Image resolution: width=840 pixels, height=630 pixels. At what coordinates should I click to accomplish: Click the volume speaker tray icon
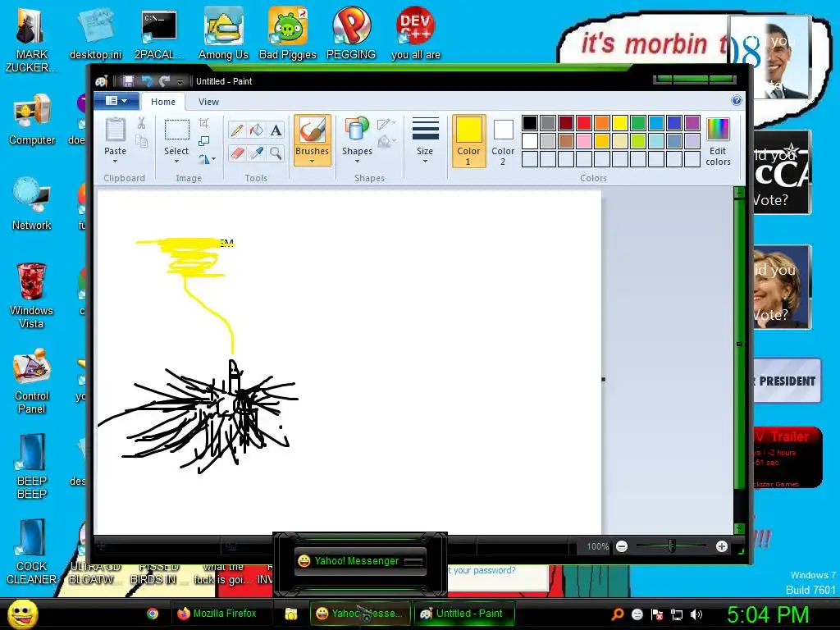tap(696, 614)
